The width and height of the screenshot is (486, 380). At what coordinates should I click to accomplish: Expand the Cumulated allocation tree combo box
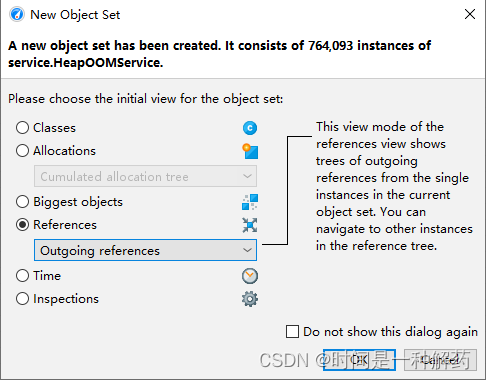[x=145, y=176]
